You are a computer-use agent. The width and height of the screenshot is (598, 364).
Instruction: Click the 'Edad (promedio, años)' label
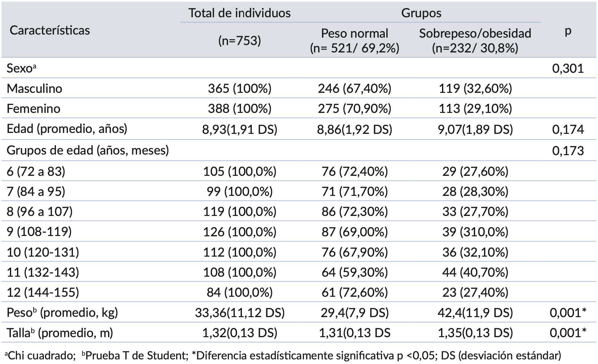67,129
